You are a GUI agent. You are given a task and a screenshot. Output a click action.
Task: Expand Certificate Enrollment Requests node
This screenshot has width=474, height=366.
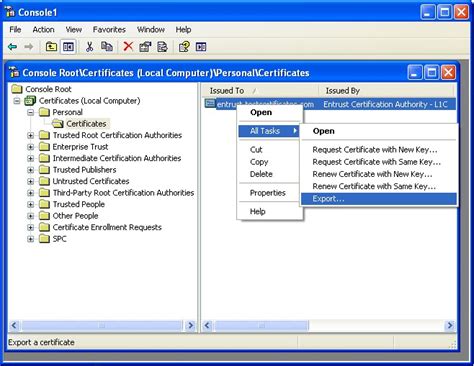coord(31,227)
